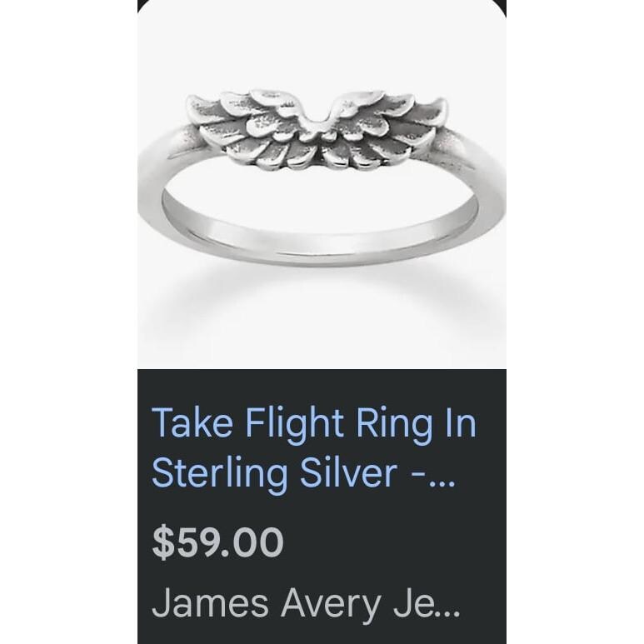This screenshot has width=644, height=644.
Task: Open the silver wing ring product image
Action: [x=322, y=184]
